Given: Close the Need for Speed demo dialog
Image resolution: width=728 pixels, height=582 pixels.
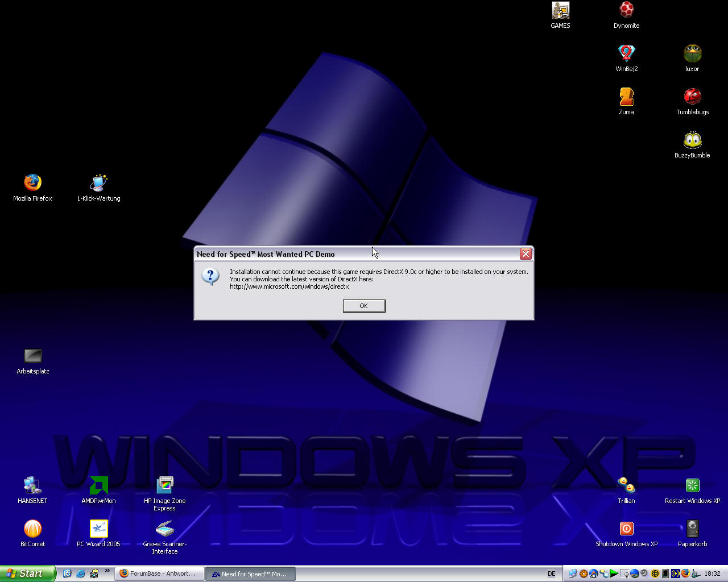Looking at the screenshot, I should [x=526, y=253].
